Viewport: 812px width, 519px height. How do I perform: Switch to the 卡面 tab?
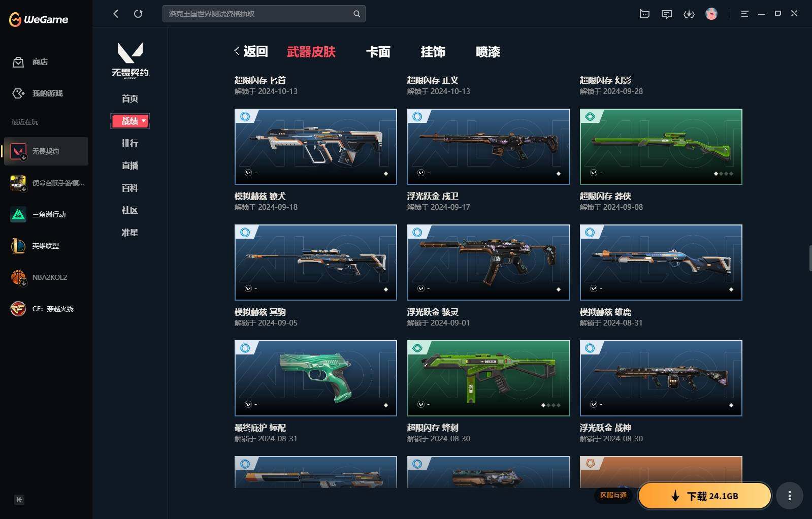(378, 52)
